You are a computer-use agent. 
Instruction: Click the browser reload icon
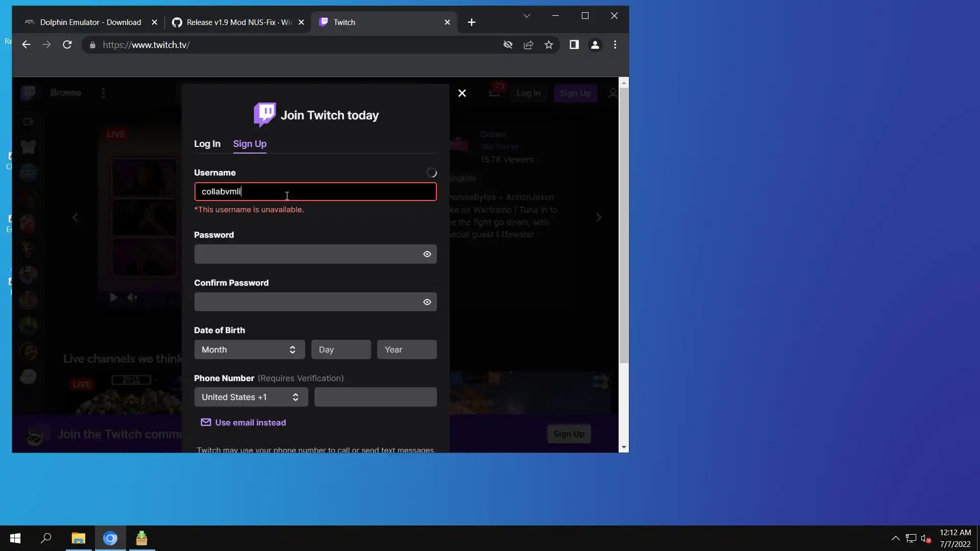(x=67, y=45)
